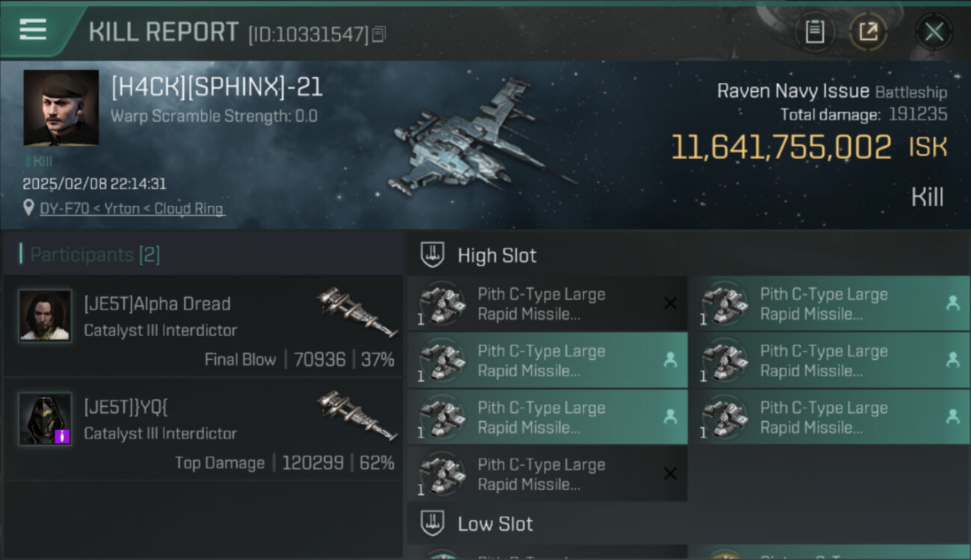The image size is (971, 560).
Task: Click Alpha Dread's portrait
Action: [45, 316]
